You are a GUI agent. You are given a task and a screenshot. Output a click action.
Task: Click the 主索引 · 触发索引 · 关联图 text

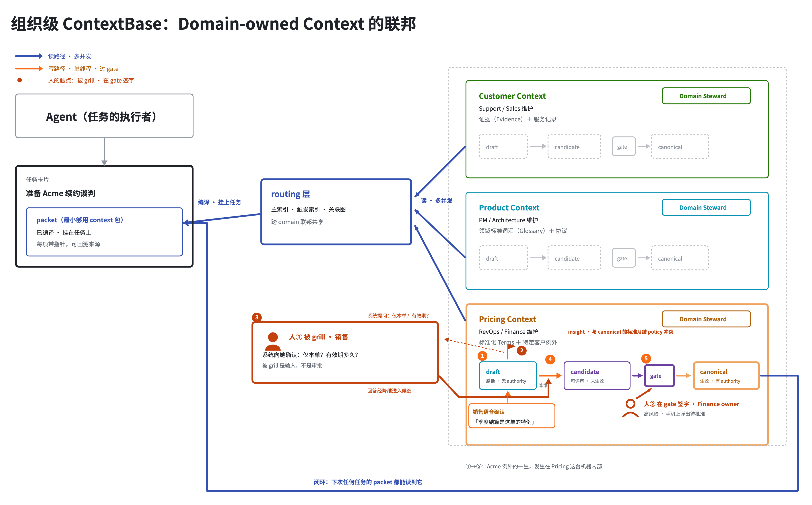pyautogui.click(x=308, y=209)
